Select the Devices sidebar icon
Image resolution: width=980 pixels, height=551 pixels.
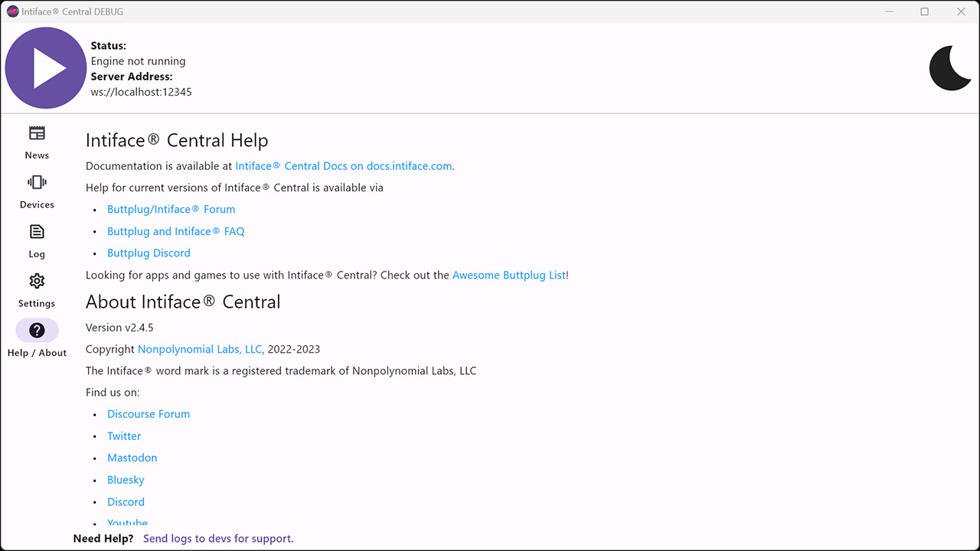point(36,182)
